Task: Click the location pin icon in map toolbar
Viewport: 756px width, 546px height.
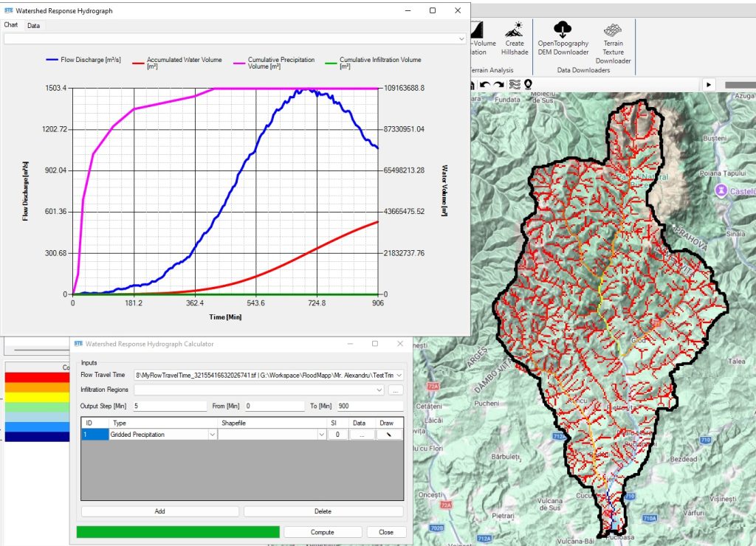Action: pyautogui.click(x=528, y=85)
